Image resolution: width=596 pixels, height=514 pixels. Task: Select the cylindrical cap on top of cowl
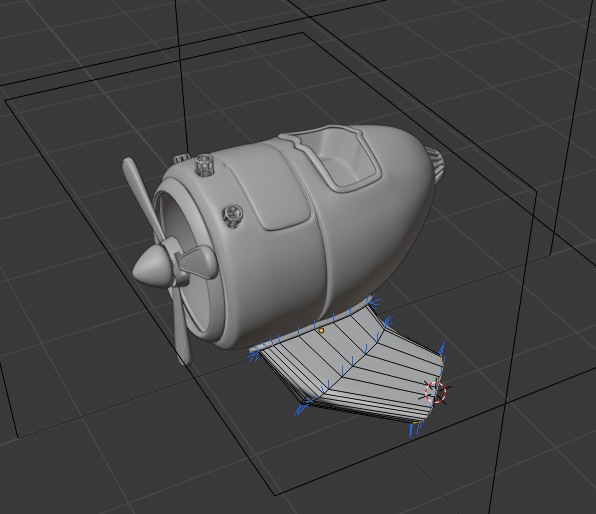(204, 165)
